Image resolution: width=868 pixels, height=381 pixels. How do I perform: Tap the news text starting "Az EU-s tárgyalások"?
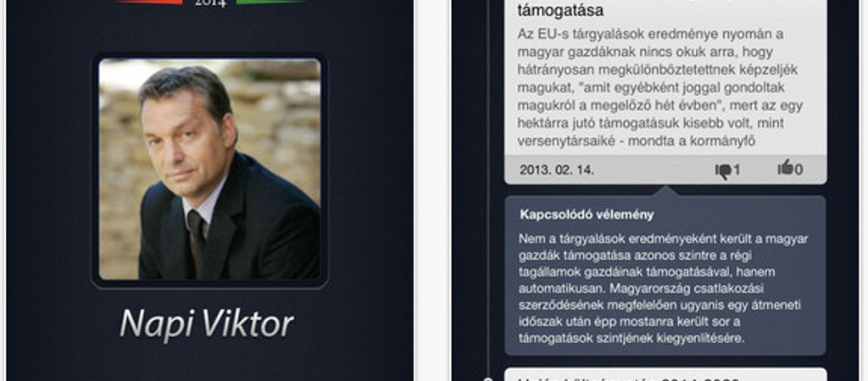[658, 87]
